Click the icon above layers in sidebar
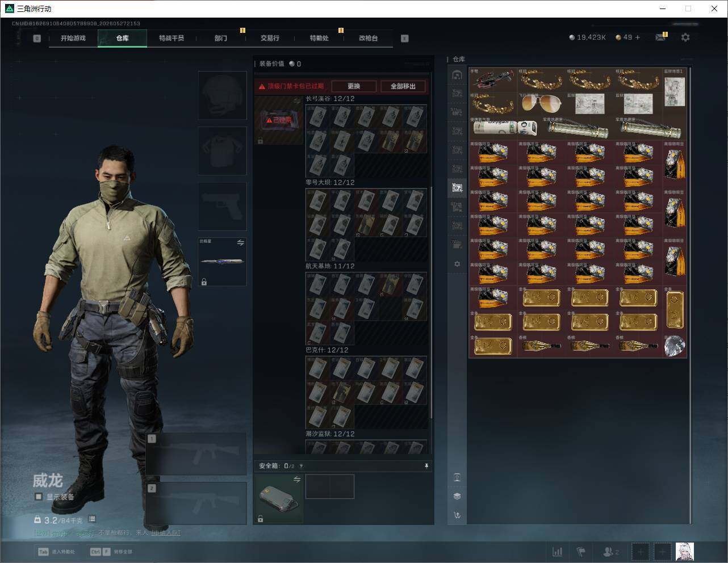This screenshot has height=563, width=728. click(457, 477)
